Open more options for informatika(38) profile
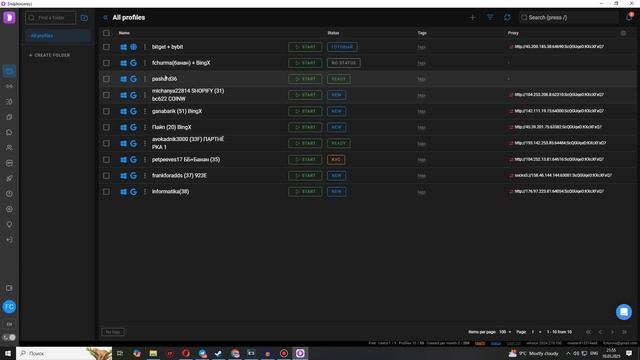The height and width of the screenshot is (360, 640). coord(145,191)
